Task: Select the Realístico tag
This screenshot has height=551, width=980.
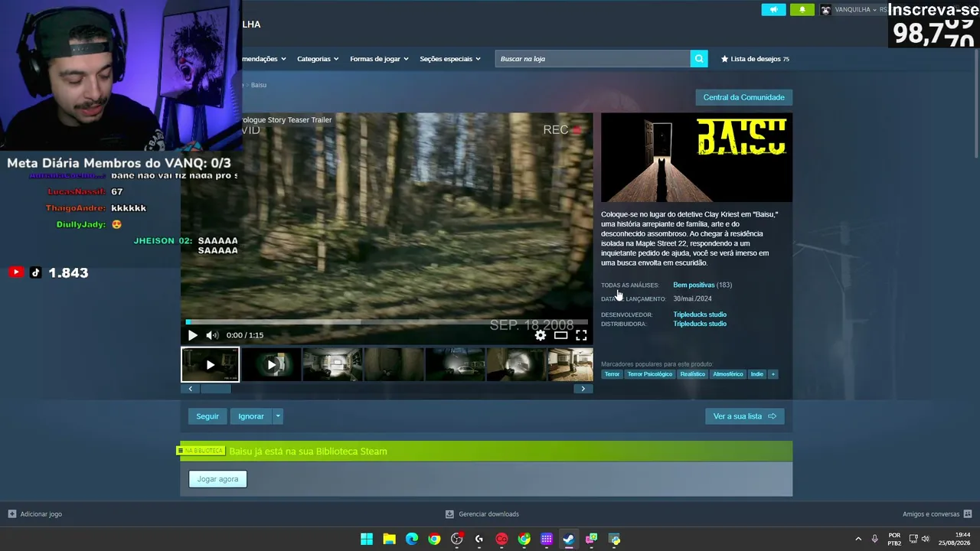Action: 692,374
